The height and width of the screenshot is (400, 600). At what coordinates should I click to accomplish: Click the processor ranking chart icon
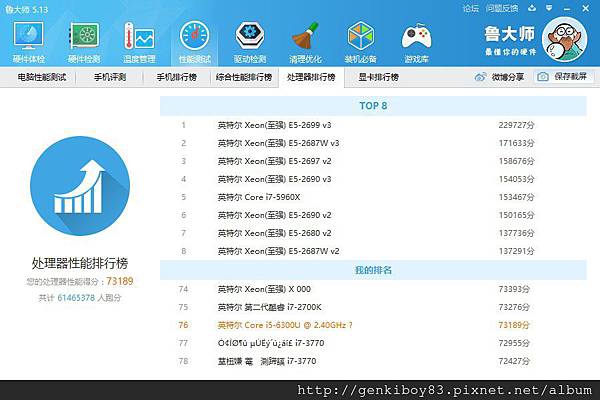tap(80, 186)
